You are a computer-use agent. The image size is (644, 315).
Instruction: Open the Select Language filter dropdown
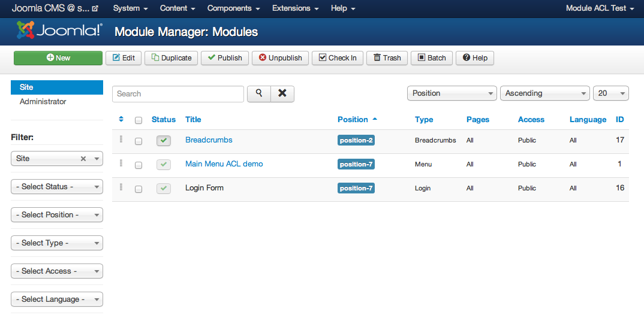(x=57, y=299)
